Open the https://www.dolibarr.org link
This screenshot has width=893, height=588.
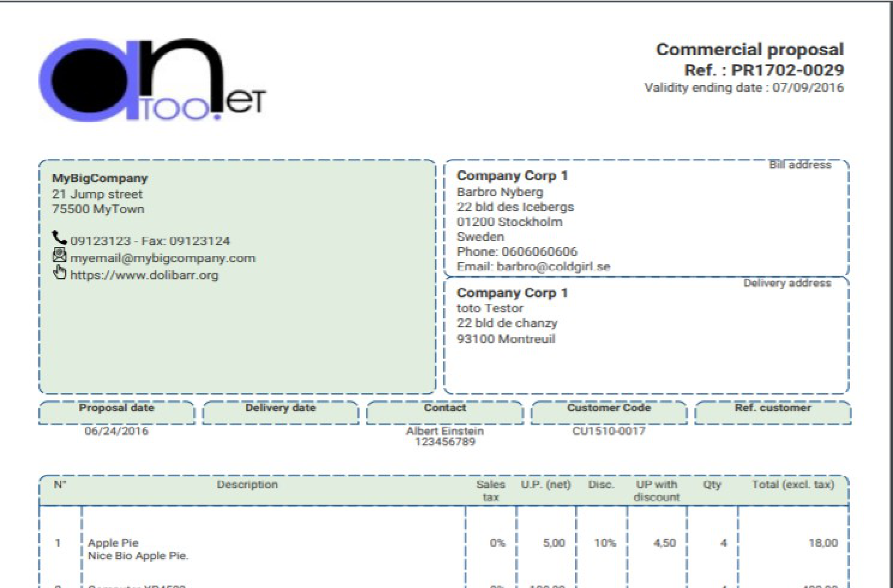144,275
